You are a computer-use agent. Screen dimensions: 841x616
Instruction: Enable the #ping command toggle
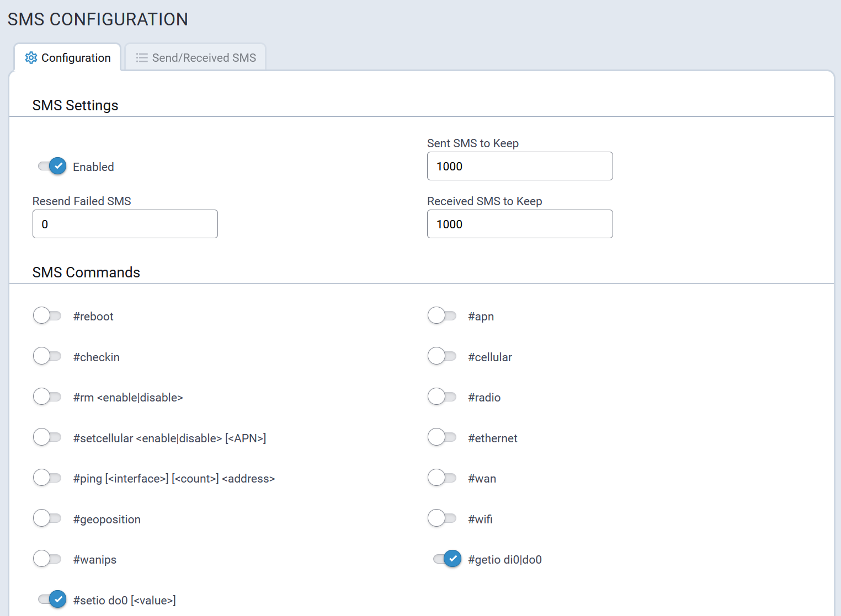point(47,478)
